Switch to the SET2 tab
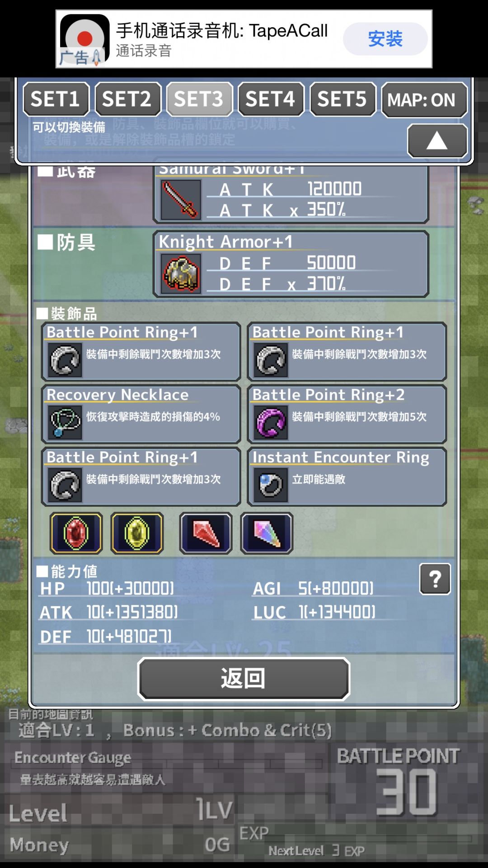This screenshot has width=488, height=868. (128, 99)
